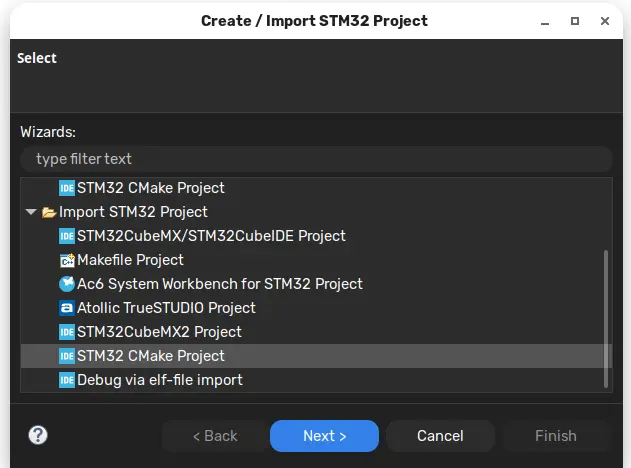This screenshot has height=468, width=631.
Task: Select the highlighted STM32 CMake Project under Import
Action: (x=316, y=356)
